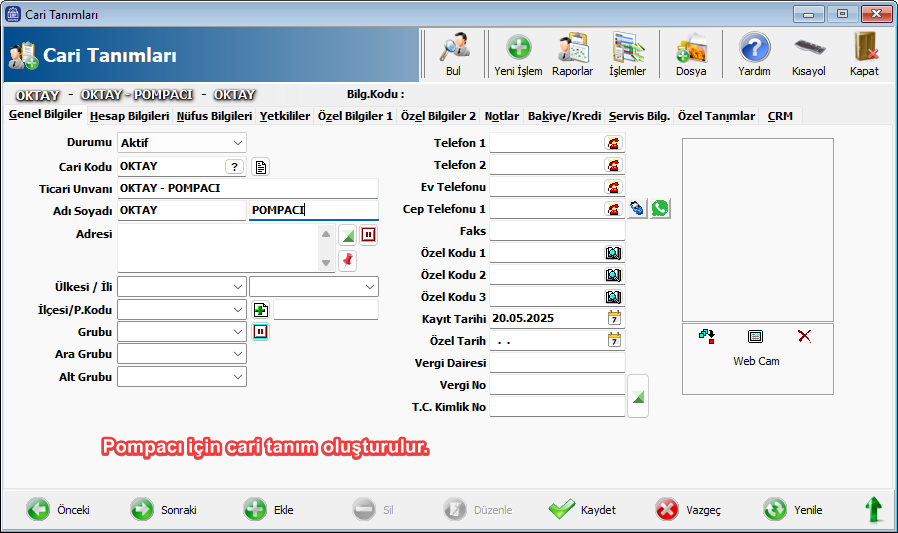The image size is (898, 533).
Task: Go to Sonraki record
Action: [x=164, y=510]
